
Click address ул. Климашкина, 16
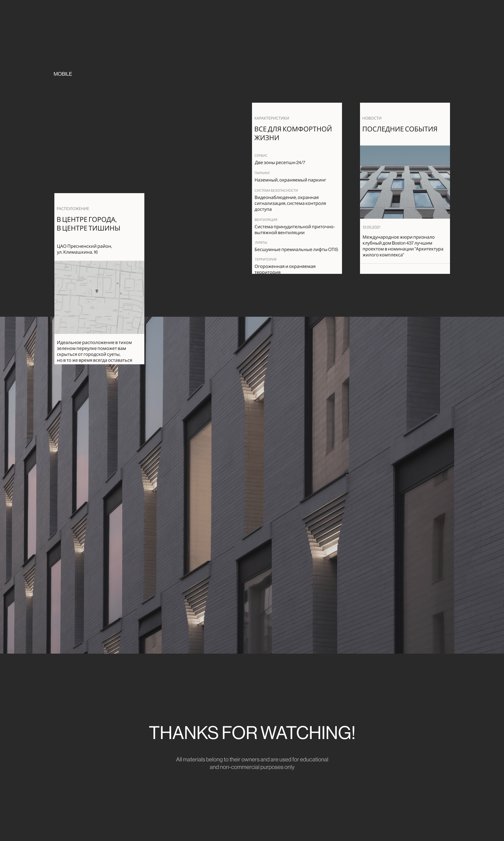[77, 252]
